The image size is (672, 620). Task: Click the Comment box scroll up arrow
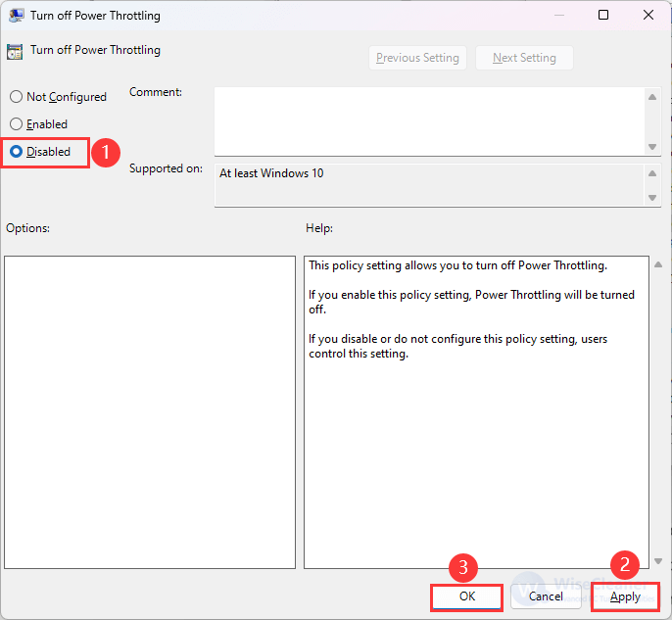pyautogui.click(x=652, y=97)
